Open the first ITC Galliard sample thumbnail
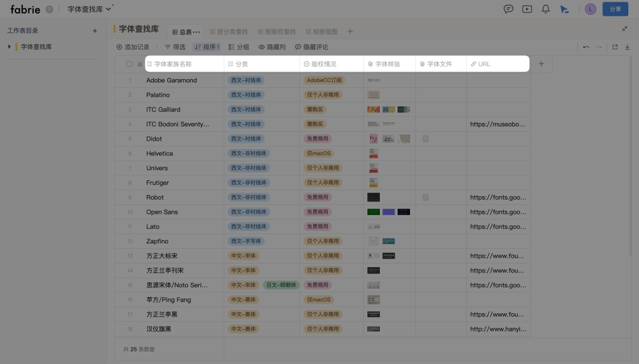Viewport: 639px width, 364px height. tap(373, 109)
